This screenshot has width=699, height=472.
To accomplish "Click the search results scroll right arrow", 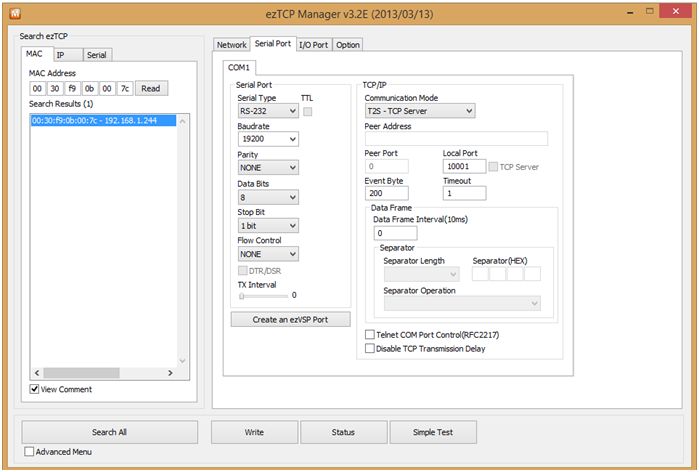I will coord(170,373).
